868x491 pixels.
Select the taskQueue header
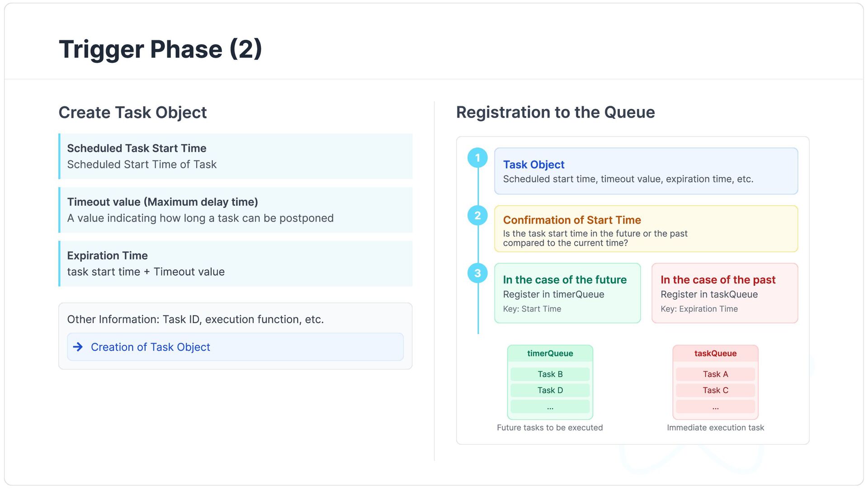click(715, 354)
